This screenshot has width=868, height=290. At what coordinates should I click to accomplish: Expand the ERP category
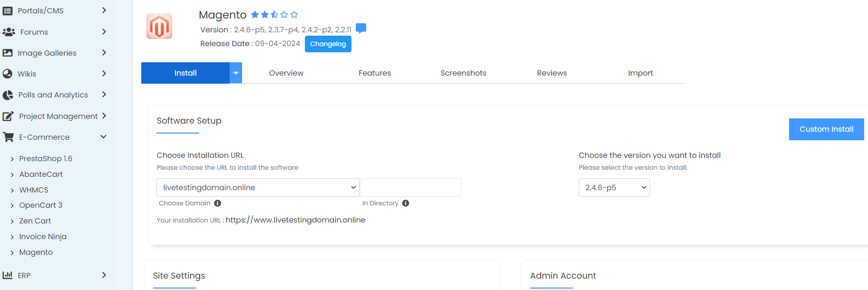point(104,275)
